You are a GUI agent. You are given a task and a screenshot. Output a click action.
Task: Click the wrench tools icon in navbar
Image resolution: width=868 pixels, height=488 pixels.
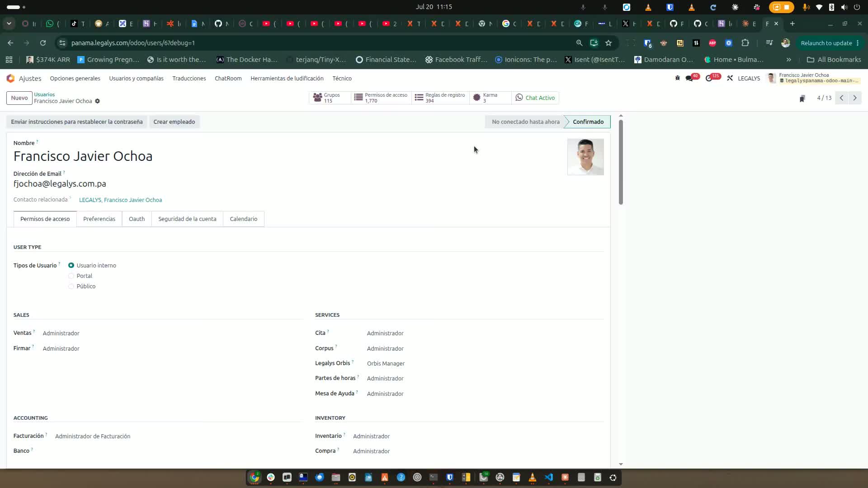point(730,78)
